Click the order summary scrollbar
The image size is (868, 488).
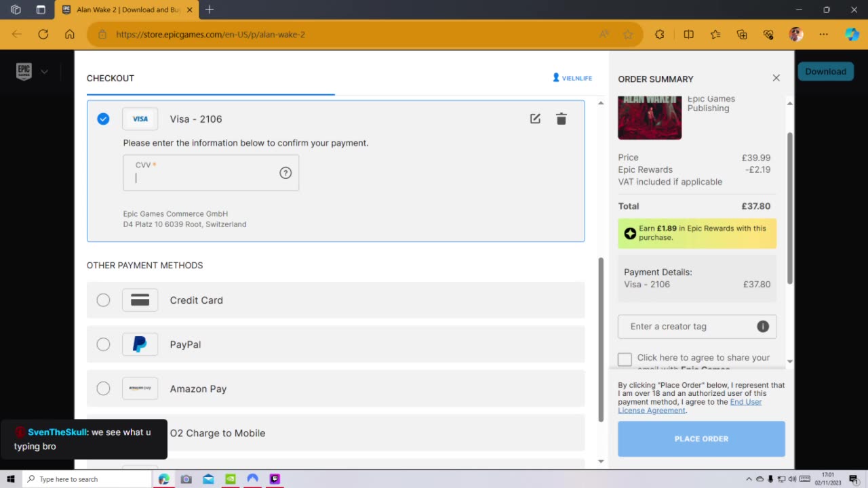789,208
